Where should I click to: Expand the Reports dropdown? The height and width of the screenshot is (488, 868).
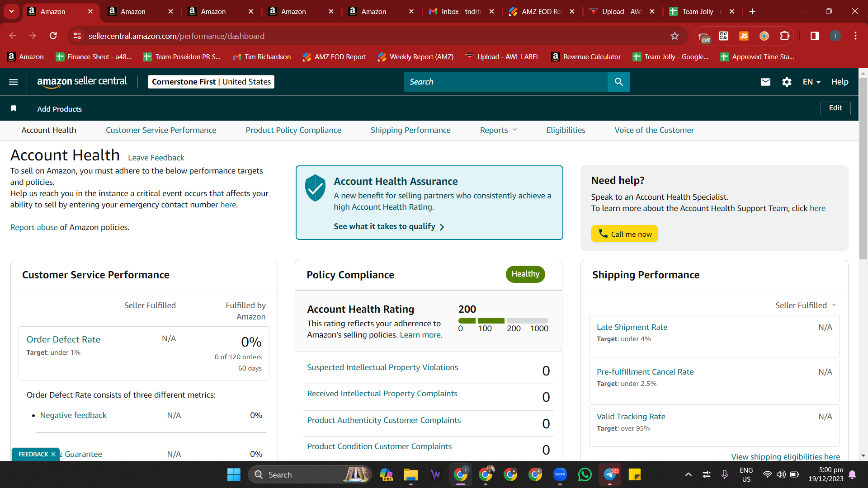pyautogui.click(x=498, y=130)
